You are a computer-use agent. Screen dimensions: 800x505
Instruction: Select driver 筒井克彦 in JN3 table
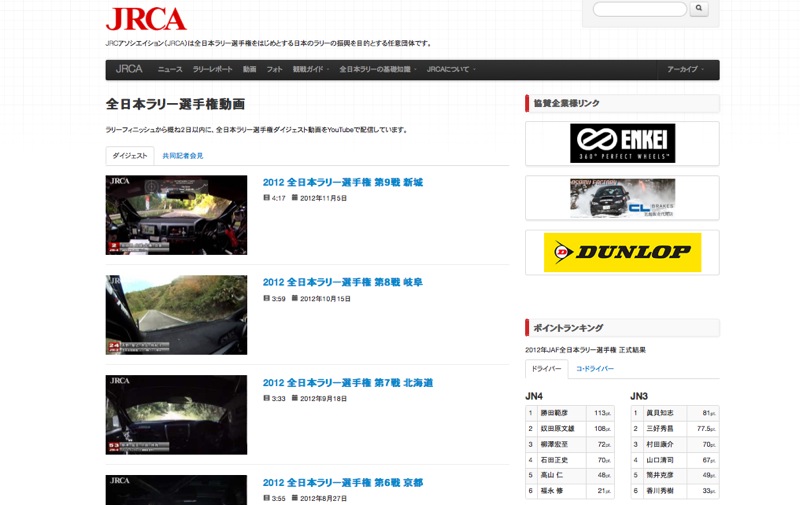pos(660,475)
